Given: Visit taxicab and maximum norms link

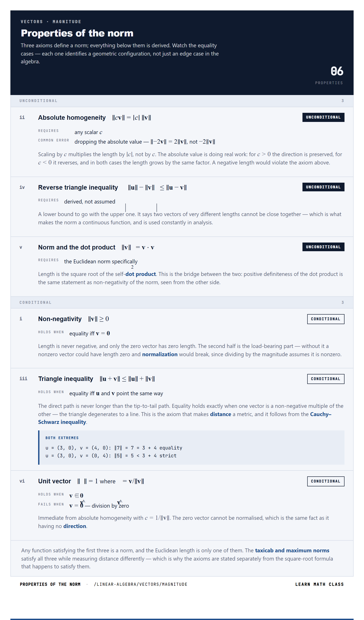Looking at the screenshot, I should pyautogui.click(x=292, y=550).
